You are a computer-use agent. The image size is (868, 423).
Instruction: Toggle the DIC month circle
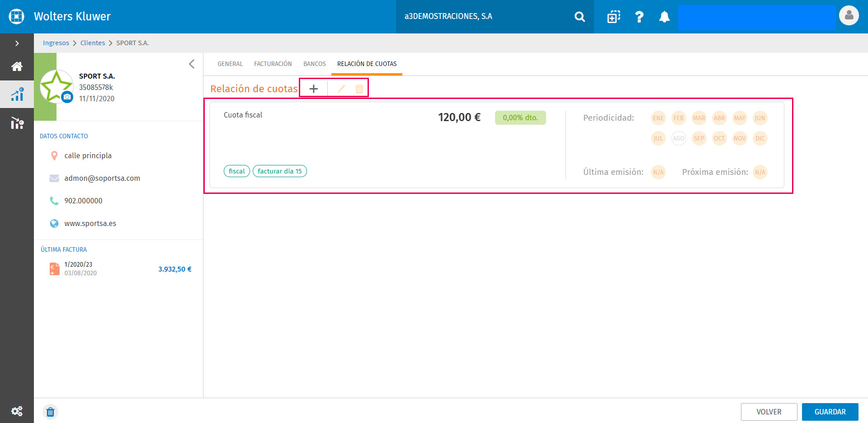(760, 138)
